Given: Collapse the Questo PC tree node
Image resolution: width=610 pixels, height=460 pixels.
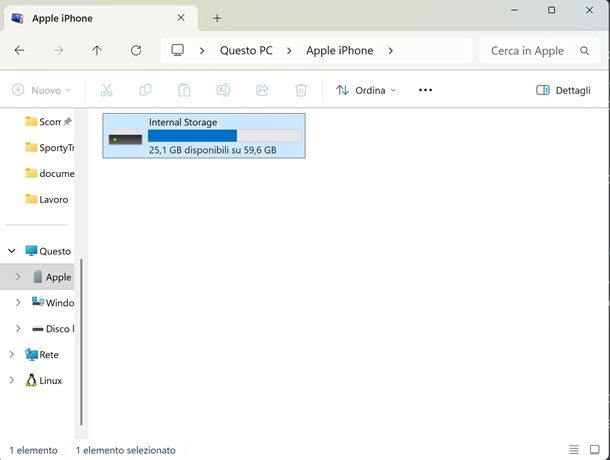Looking at the screenshot, I should tap(12, 251).
